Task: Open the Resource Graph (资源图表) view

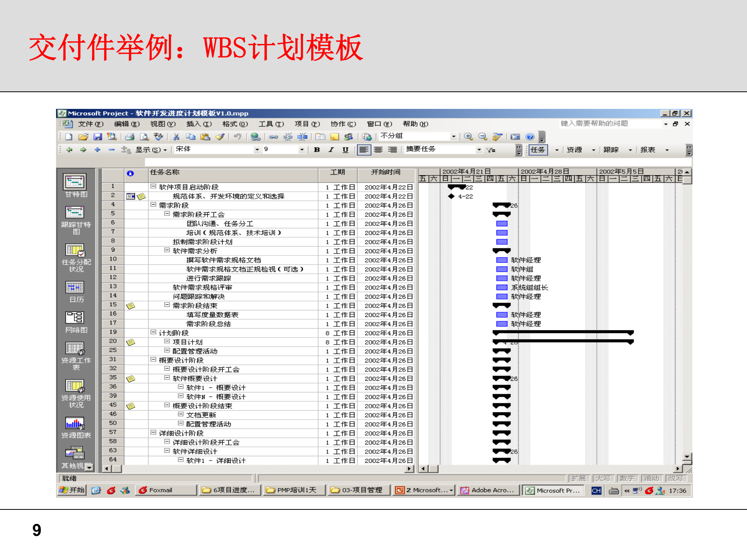Action: (x=74, y=424)
